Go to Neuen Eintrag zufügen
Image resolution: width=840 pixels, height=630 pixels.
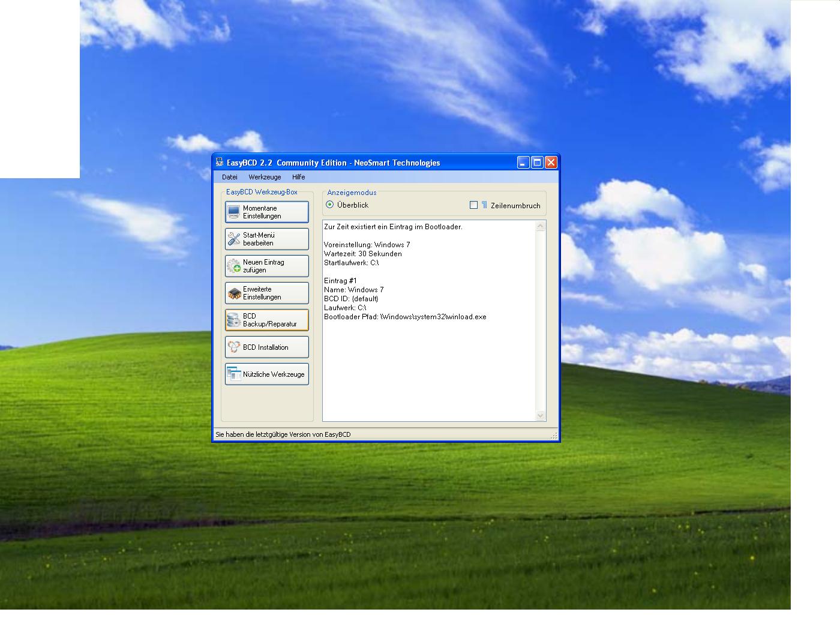[267, 266]
